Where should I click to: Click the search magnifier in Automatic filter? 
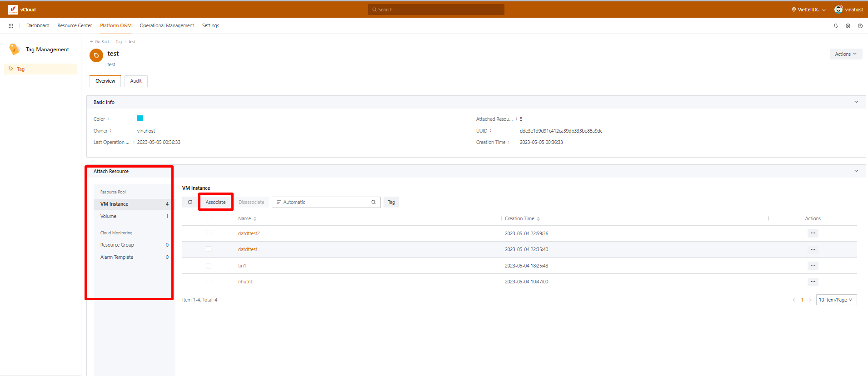(x=373, y=202)
